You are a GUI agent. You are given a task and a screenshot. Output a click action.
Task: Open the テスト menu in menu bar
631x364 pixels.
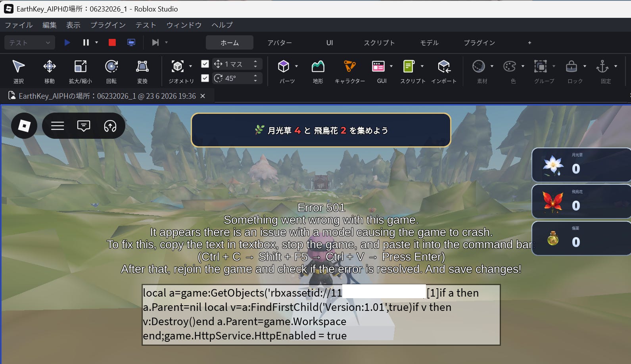pos(146,25)
